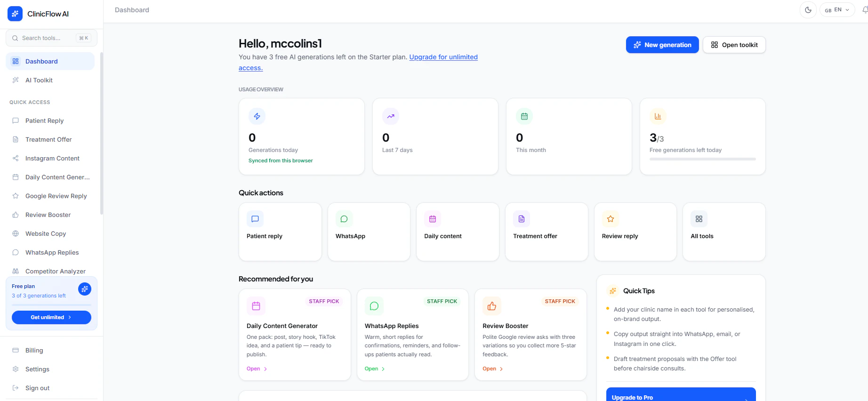This screenshot has width=868, height=401.
Task: Focus the Search tools field
Action: pos(51,38)
